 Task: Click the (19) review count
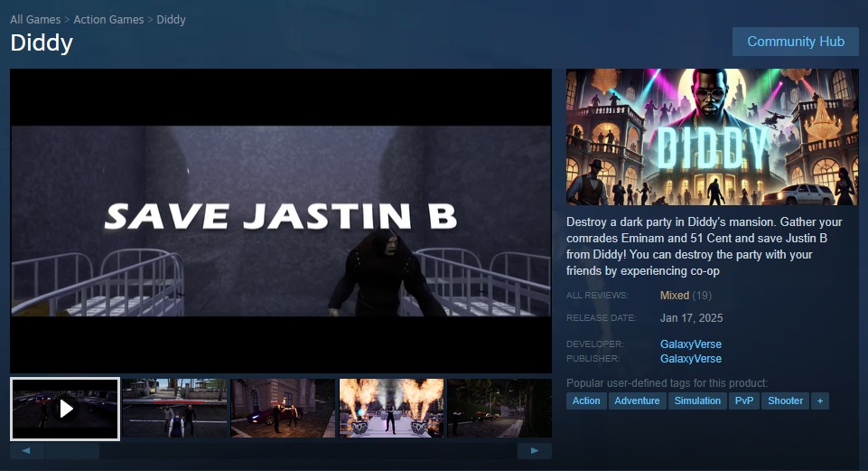[x=702, y=296]
